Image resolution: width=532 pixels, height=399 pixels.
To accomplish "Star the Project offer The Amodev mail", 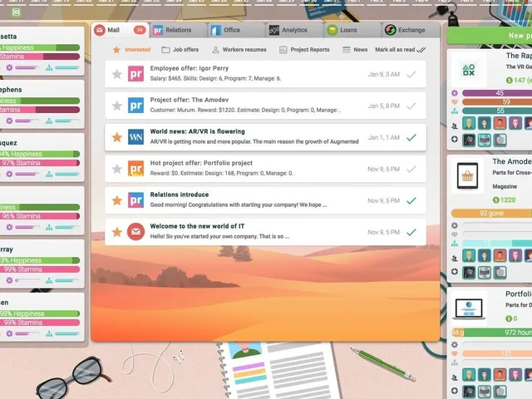I will pyautogui.click(x=117, y=106).
